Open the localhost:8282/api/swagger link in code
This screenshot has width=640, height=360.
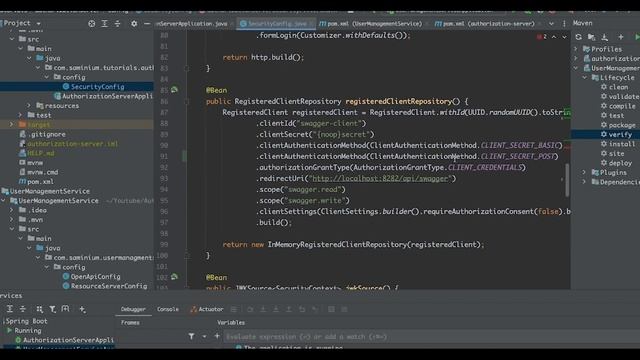[380, 179]
